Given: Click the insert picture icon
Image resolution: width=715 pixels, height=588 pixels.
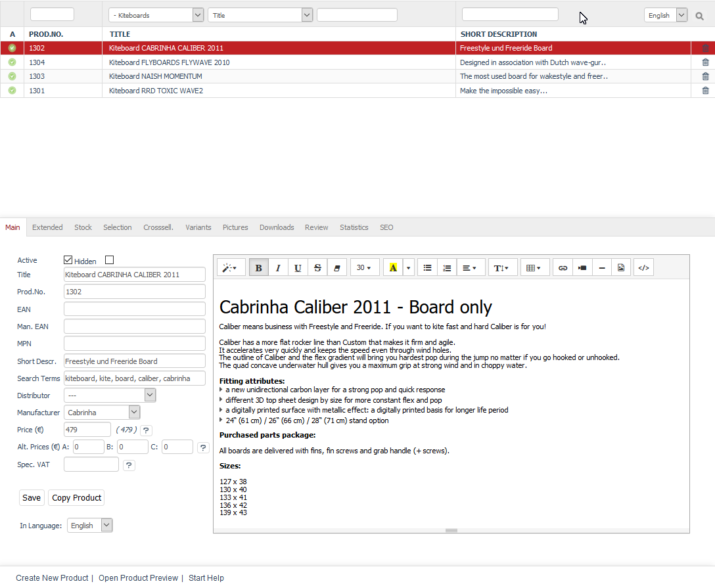Looking at the screenshot, I should [621, 267].
